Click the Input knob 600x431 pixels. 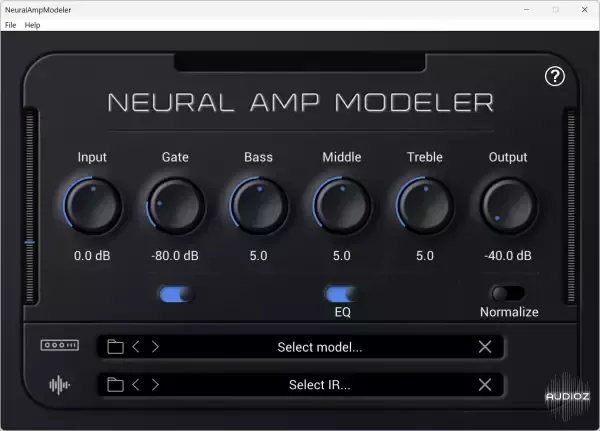(x=93, y=206)
